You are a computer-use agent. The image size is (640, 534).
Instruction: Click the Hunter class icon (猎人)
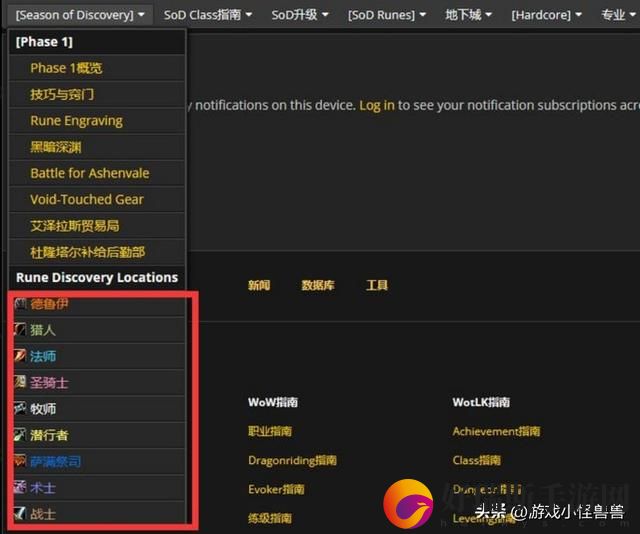[x=20, y=329]
